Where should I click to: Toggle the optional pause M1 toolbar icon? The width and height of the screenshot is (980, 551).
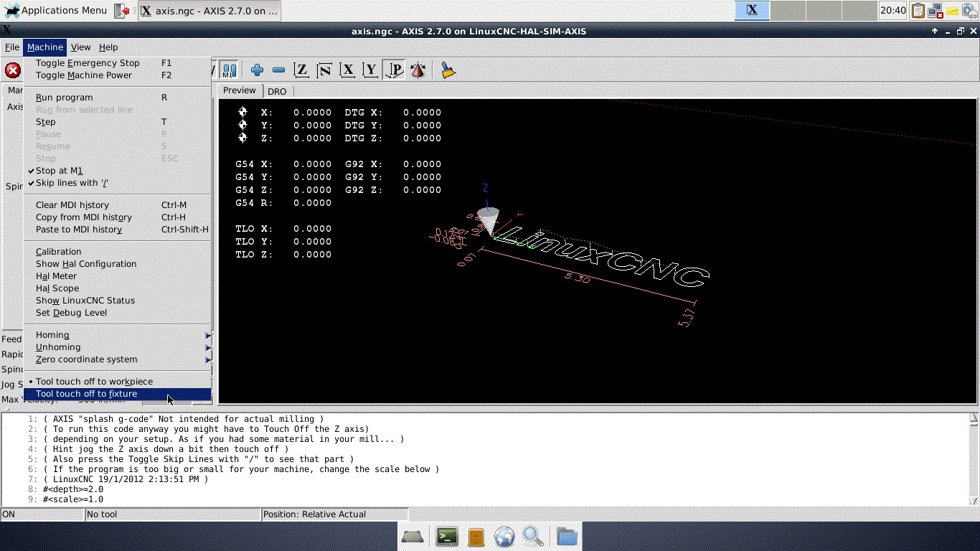pos(229,70)
